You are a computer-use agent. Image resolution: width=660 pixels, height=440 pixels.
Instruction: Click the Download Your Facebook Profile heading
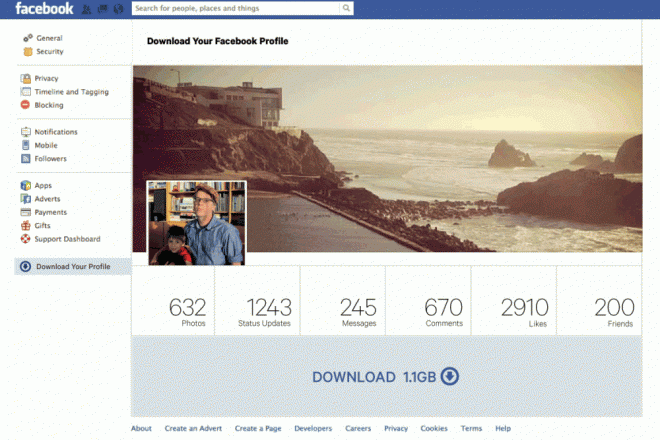218,41
